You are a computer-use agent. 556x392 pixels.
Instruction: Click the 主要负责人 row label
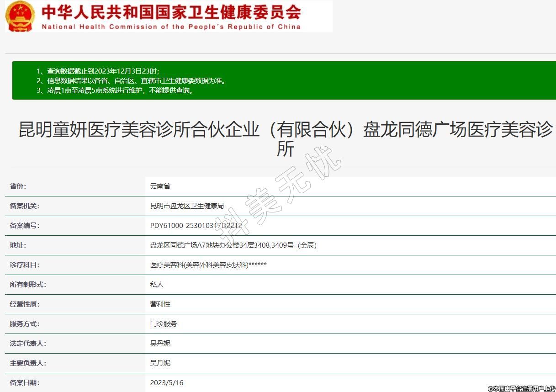28,363
